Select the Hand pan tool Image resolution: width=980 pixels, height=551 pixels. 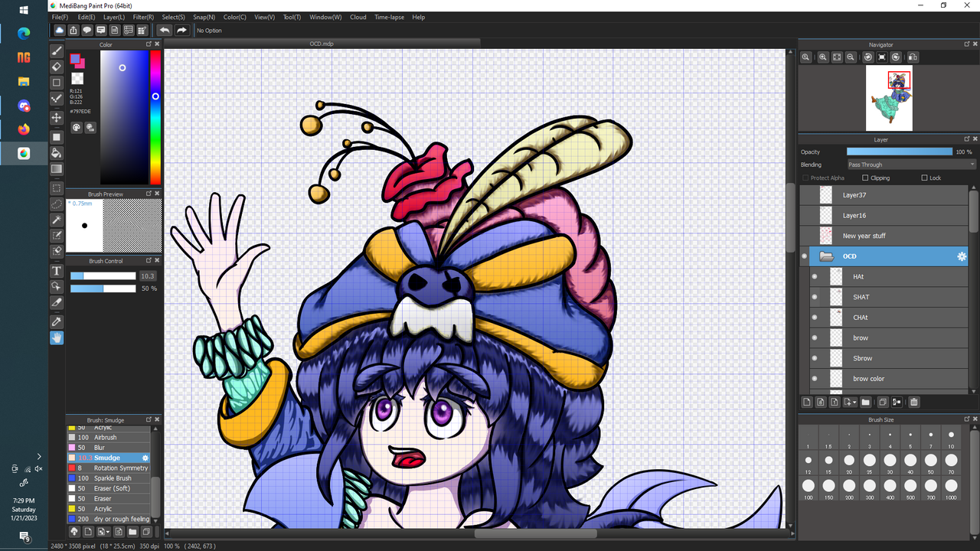[57, 337]
